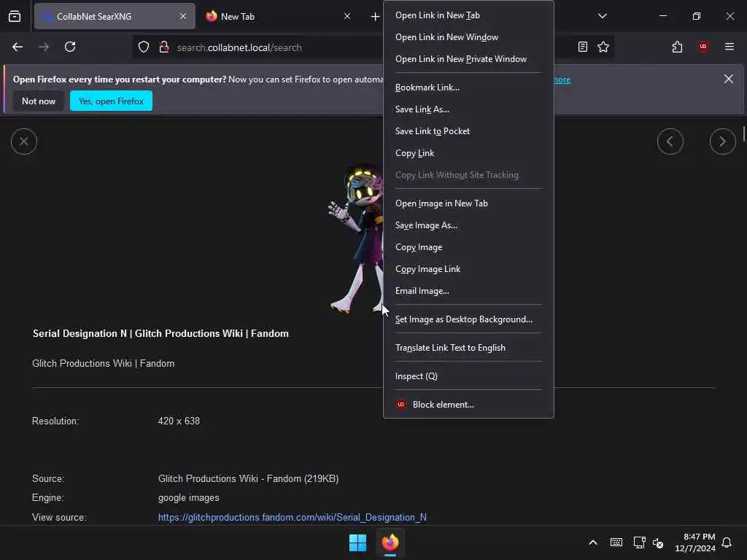Viewport: 747px width, 560px height.
Task: Expand the list all tabs dropdown
Action: (x=603, y=16)
